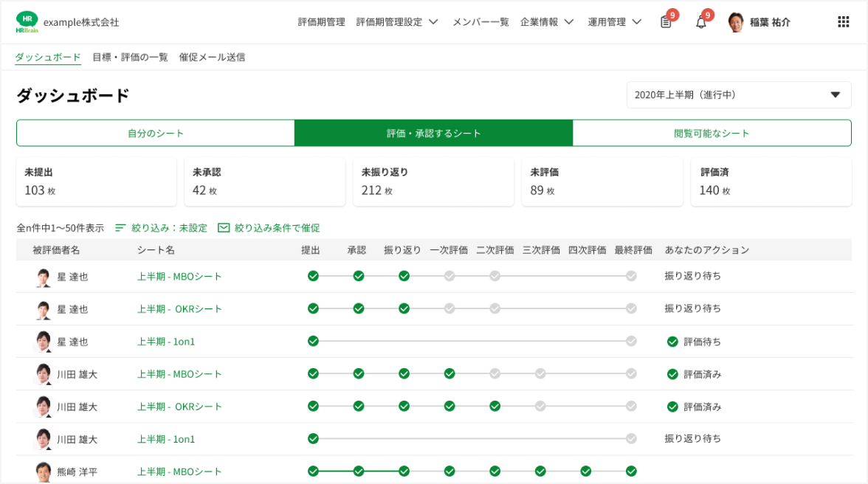Click the 最終評価 column header
The height and width of the screenshot is (484, 868).
(633, 250)
